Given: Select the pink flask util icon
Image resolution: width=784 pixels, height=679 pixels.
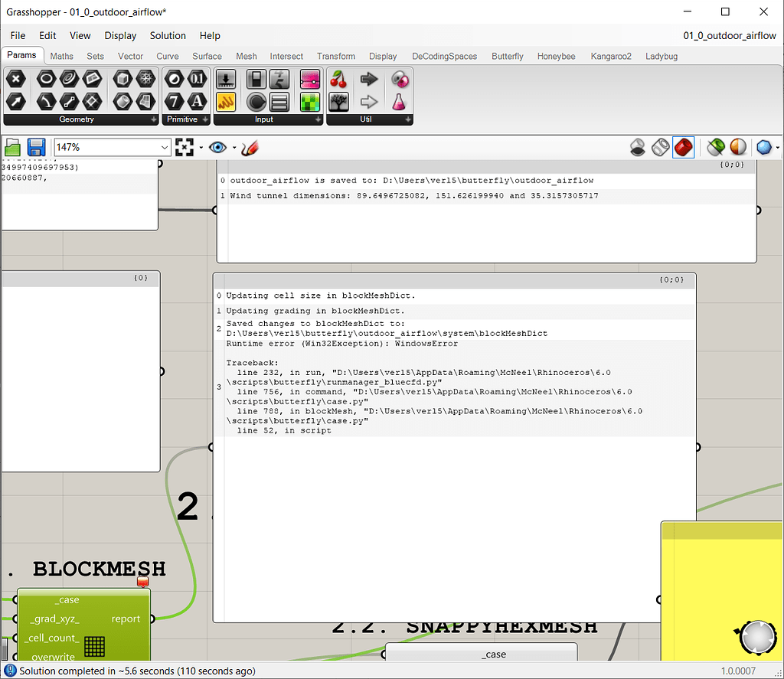Looking at the screenshot, I should 399,102.
